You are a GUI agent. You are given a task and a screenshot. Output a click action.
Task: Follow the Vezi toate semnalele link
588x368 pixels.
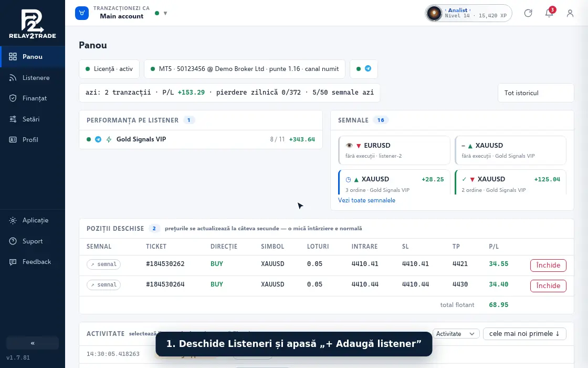(x=366, y=200)
